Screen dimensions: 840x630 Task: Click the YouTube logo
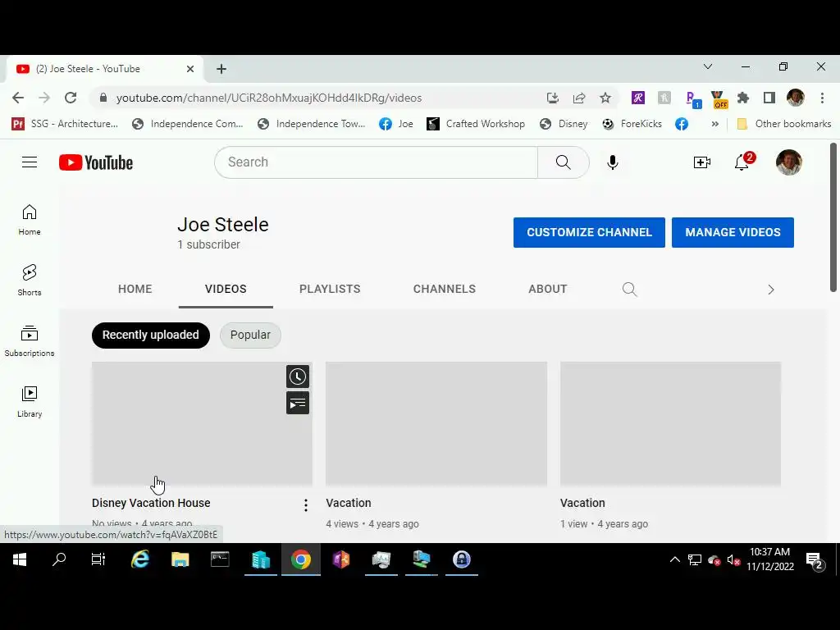tap(96, 162)
